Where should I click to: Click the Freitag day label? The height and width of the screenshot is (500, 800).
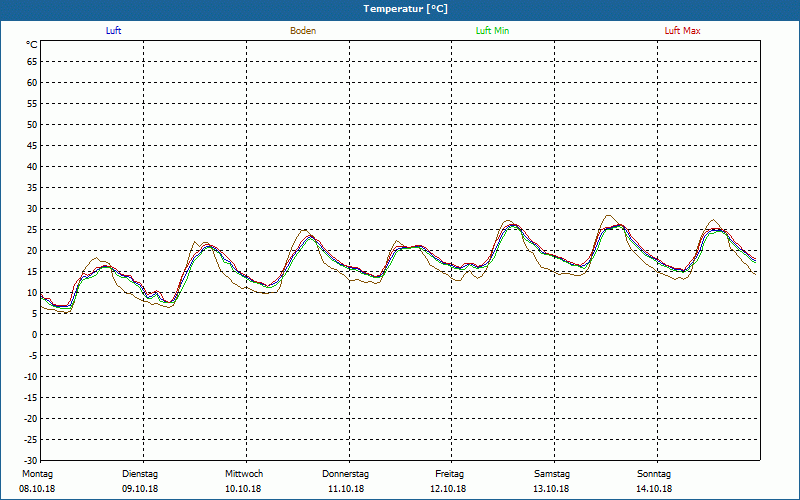coord(449,474)
